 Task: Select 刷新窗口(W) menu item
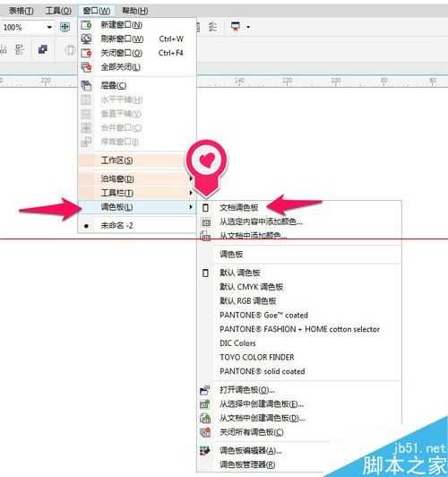[137, 39]
